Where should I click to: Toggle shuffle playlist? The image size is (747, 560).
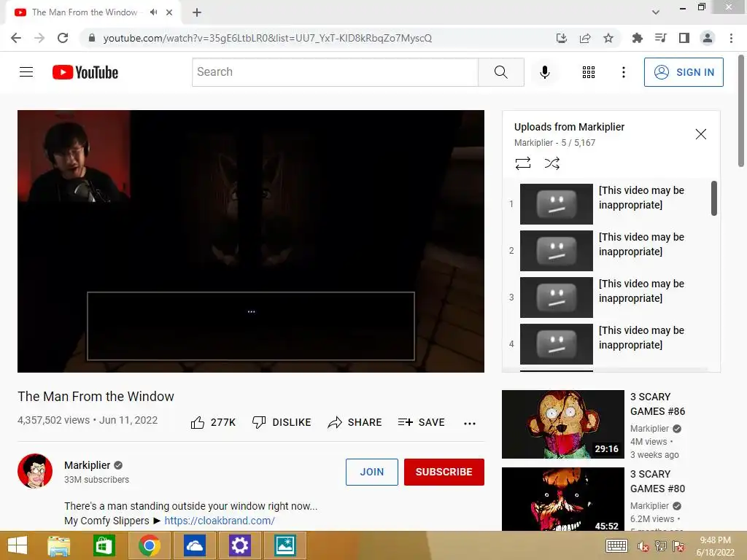(552, 163)
